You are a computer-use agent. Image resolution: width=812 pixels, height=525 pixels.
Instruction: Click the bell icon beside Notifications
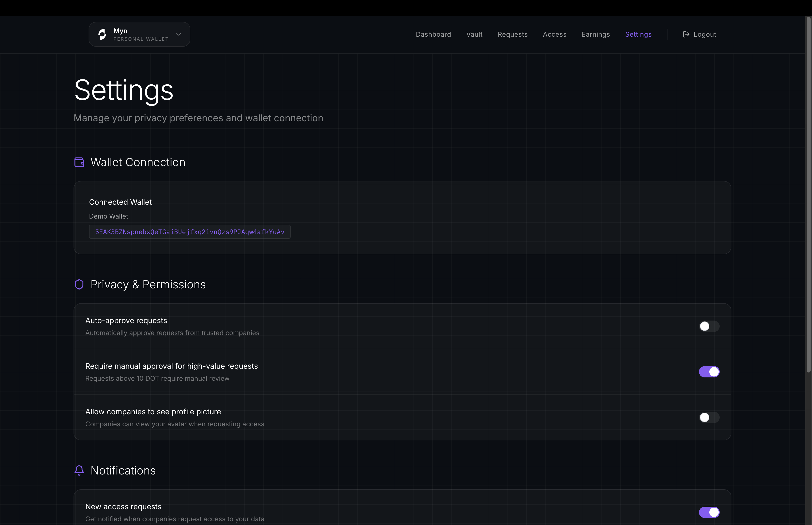click(x=79, y=470)
